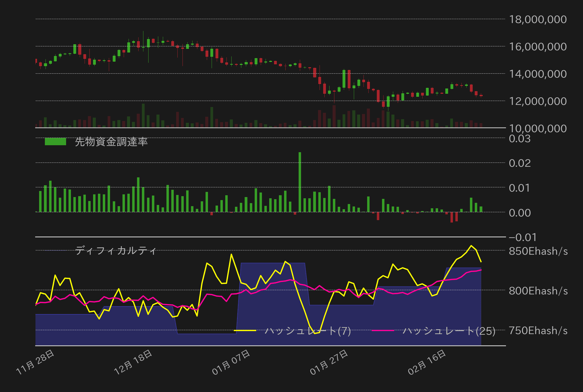Click the pink ハッシュレート(25) legend line
The image size is (583, 392).
(383, 330)
